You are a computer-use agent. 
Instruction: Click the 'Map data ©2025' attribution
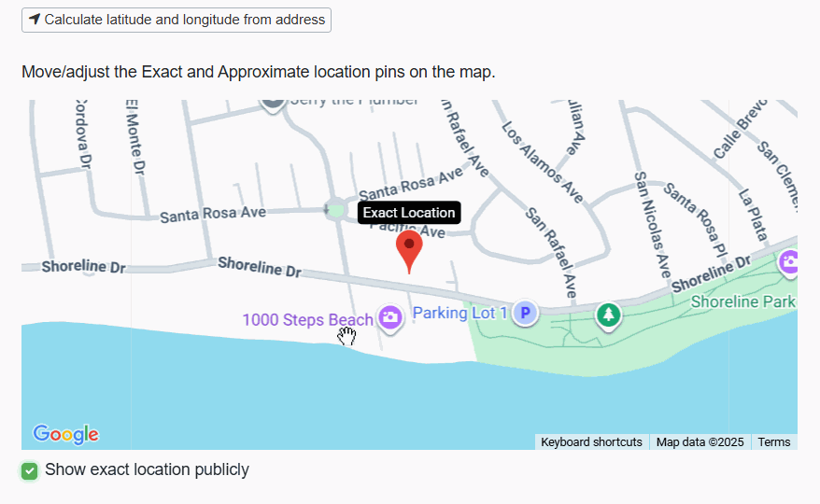click(x=700, y=442)
